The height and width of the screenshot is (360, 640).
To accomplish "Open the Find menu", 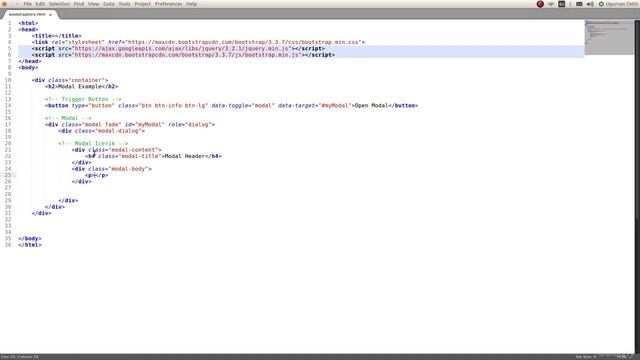I will [79, 4].
